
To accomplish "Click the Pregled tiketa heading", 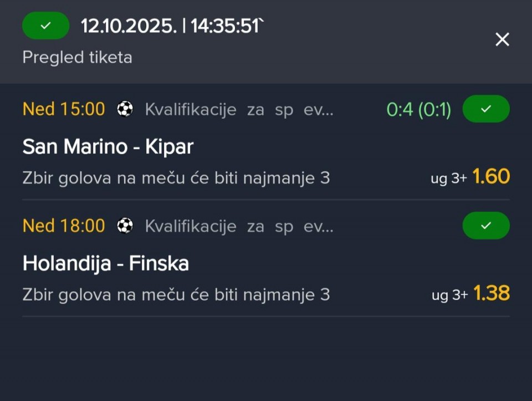I will (77, 57).
